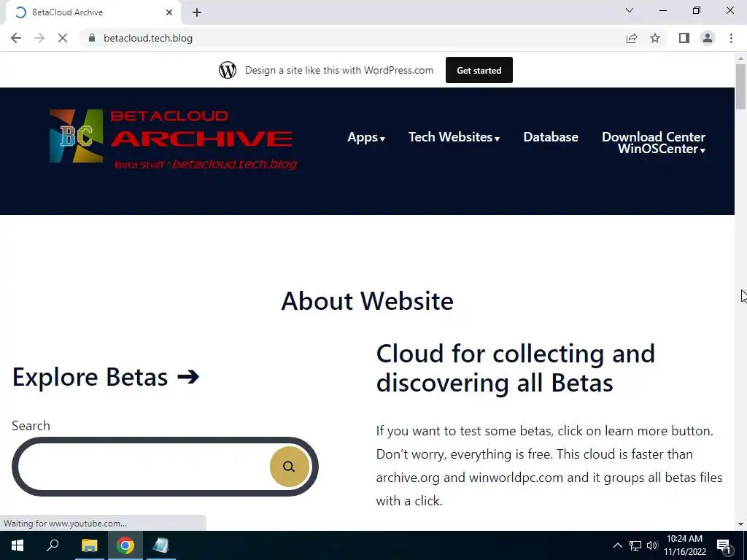The height and width of the screenshot is (560, 747).
Task: Open a new browser tab
Action: click(197, 12)
